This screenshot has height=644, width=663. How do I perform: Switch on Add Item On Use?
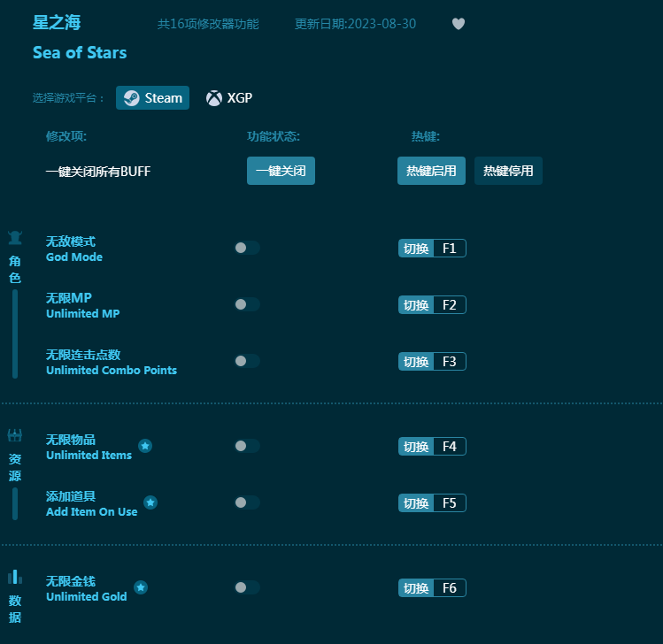click(x=247, y=502)
